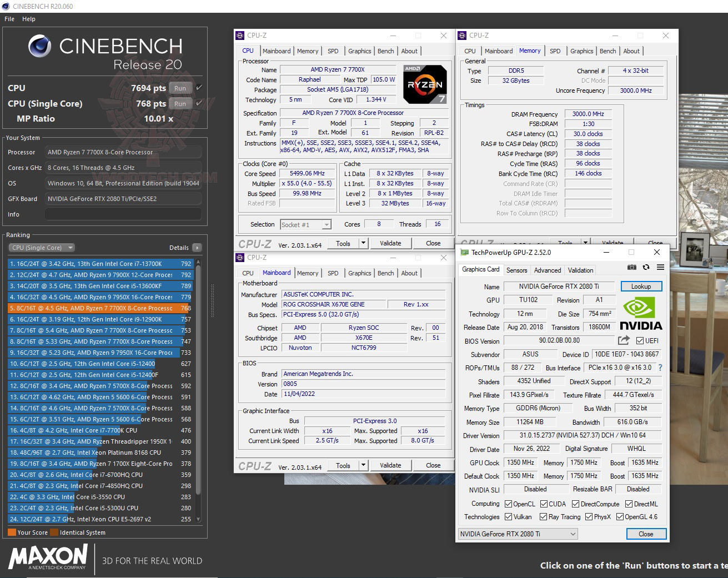728x578 pixels.
Task: Open the Bench tab in CPU-Z Memory window
Action: pos(607,51)
